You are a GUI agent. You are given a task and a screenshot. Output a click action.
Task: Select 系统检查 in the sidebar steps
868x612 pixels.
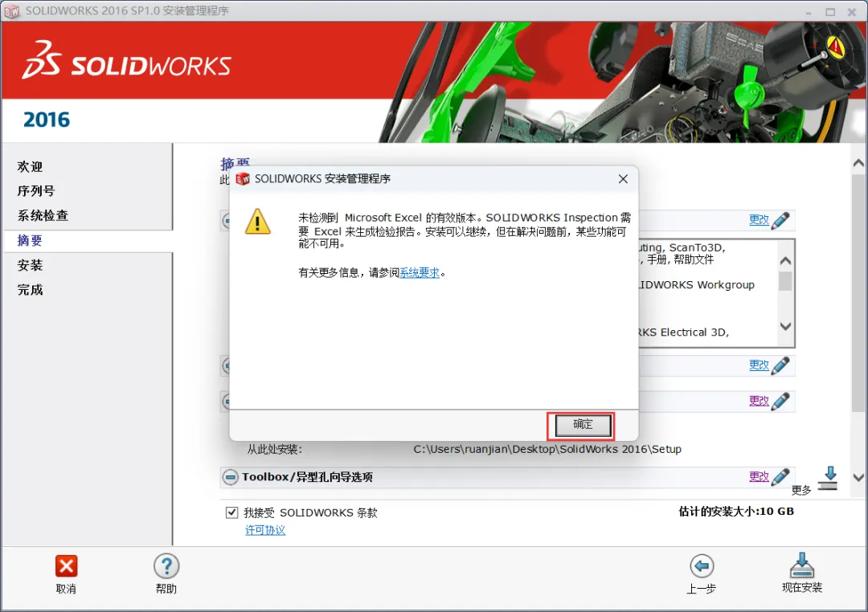tap(43, 215)
